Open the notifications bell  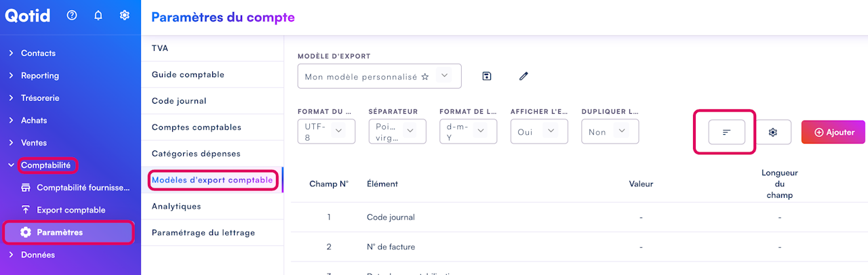98,16
